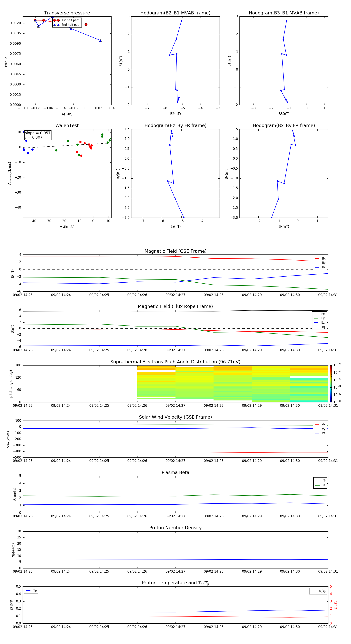Click the 'Proton Number Density' title
351x644 pixels.
click(x=175, y=528)
